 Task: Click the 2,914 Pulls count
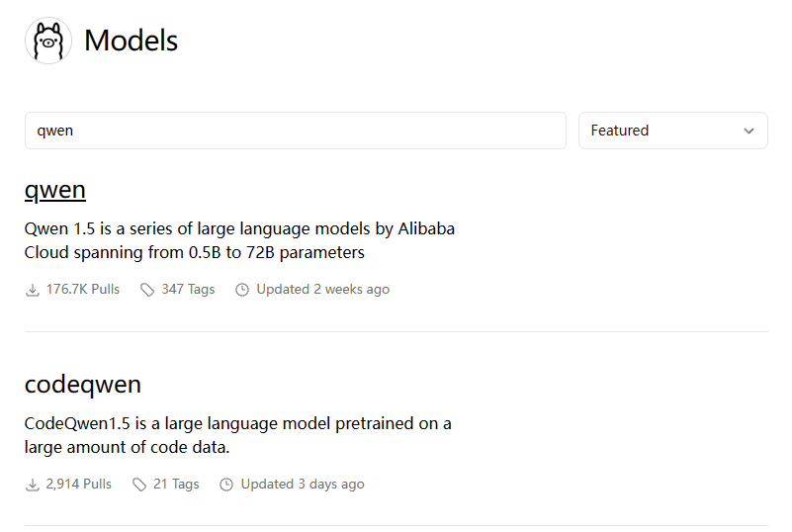point(79,485)
